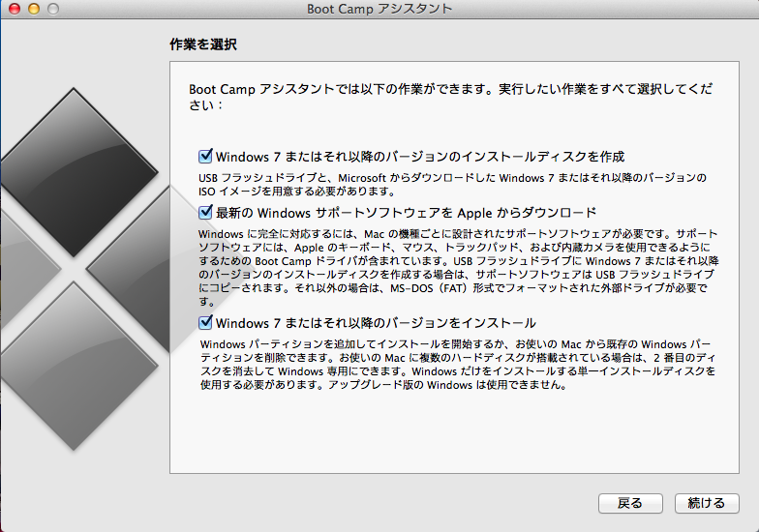Click the 作業を選択 heading

pos(203,44)
